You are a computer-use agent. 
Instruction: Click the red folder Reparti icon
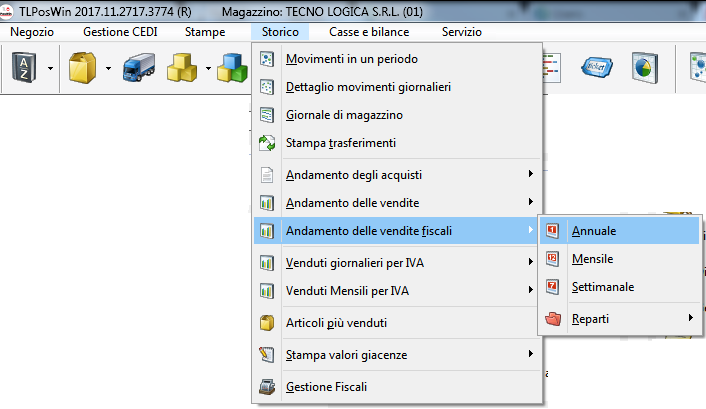click(x=553, y=319)
